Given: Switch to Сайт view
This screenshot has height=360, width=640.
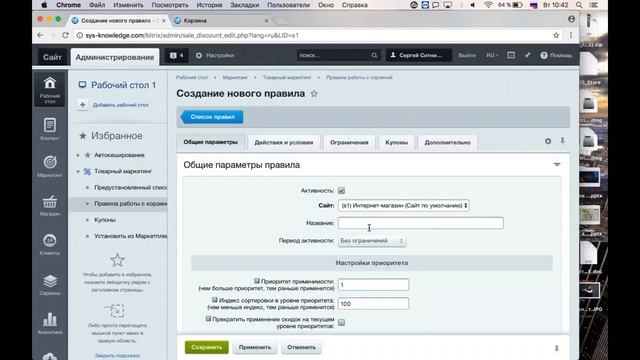Looking at the screenshot, I should 52,57.
